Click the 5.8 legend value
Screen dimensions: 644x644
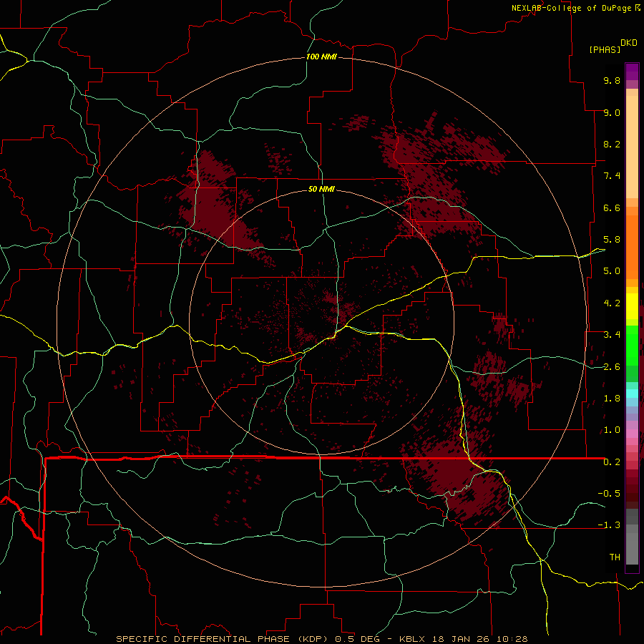pos(612,240)
